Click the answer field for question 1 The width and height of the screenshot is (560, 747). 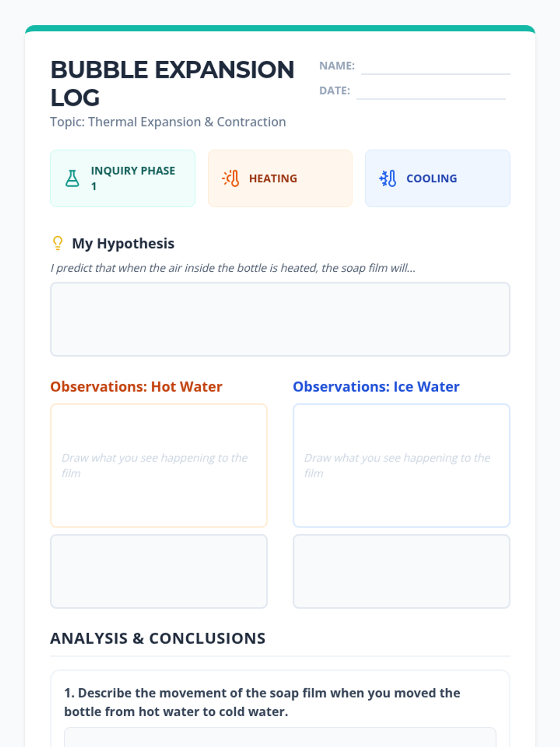coord(280,738)
